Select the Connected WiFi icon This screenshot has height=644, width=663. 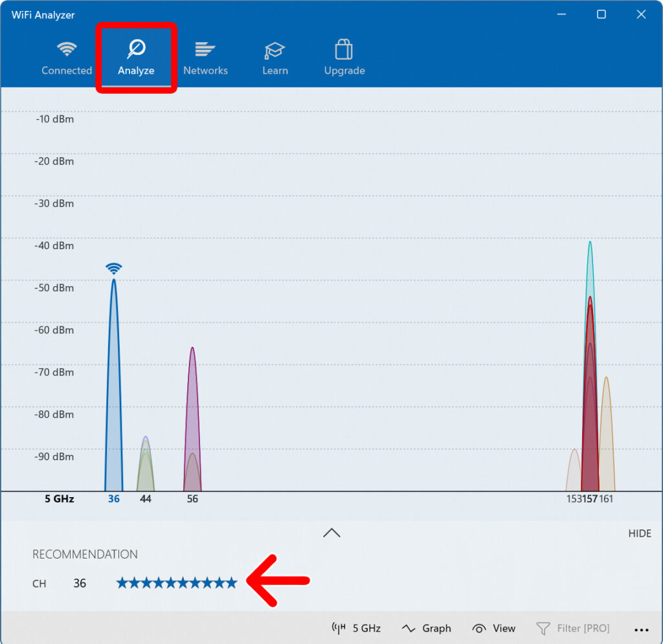67,49
